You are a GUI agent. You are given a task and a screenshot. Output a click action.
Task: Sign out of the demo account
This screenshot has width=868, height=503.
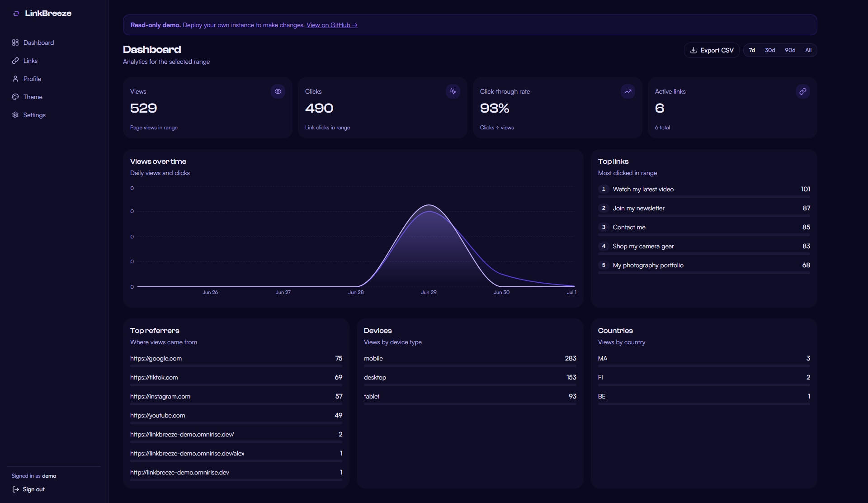coord(28,489)
